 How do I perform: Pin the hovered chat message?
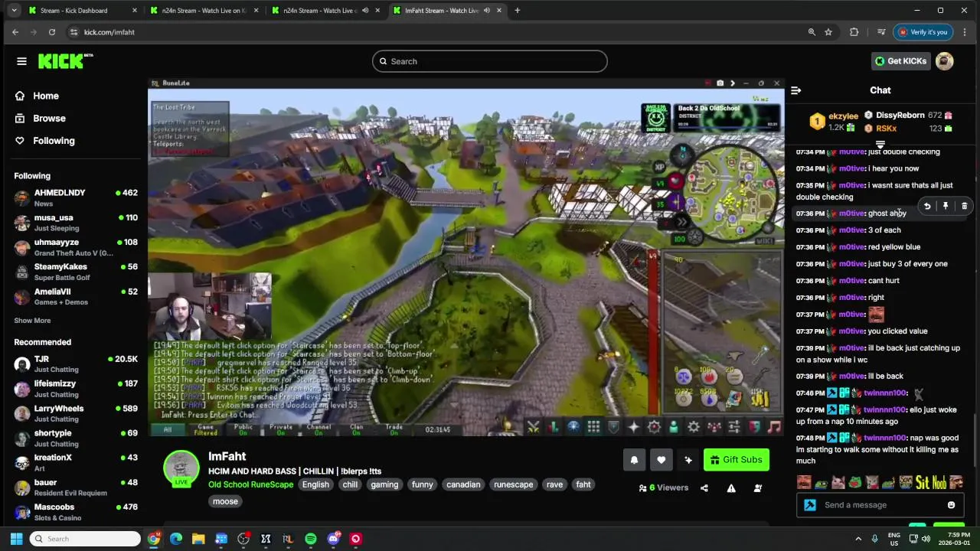(x=946, y=206)
